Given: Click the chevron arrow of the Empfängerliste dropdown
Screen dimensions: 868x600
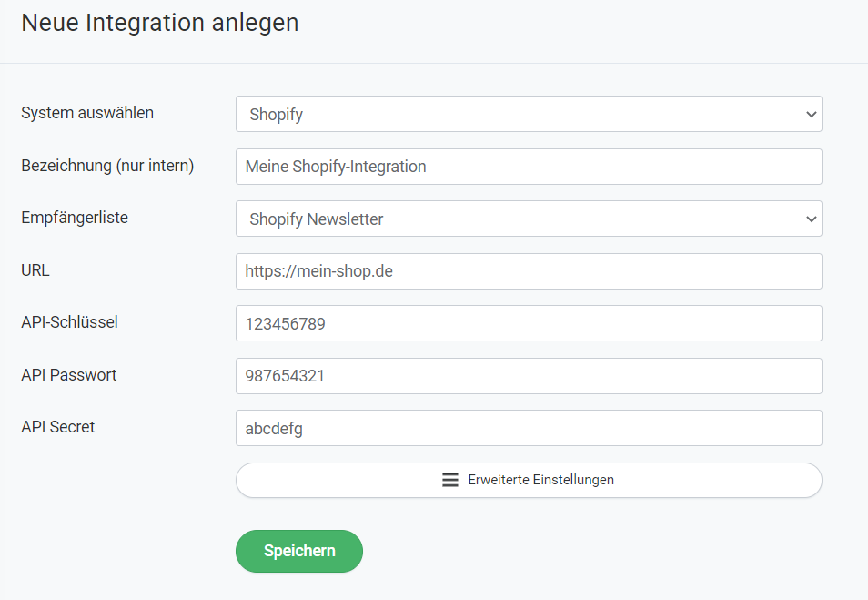Looking at the screenshot, I should pos(811,219).
